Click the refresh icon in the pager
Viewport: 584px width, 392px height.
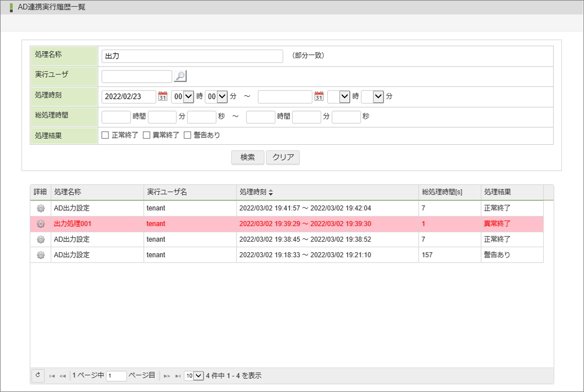[x=38, y=375]
